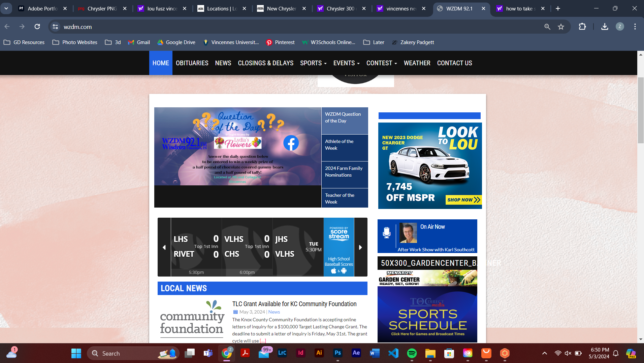Open the Photo Websites bookmark folder
The image size is (644, 363).
point(75,42)
